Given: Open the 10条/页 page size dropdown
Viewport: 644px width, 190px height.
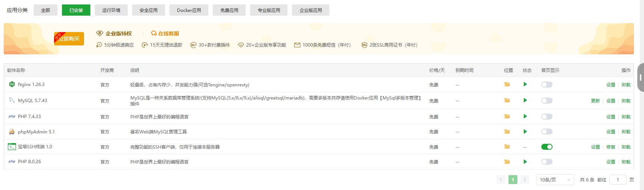Looking at the screenshot, I should coord(555,180).
